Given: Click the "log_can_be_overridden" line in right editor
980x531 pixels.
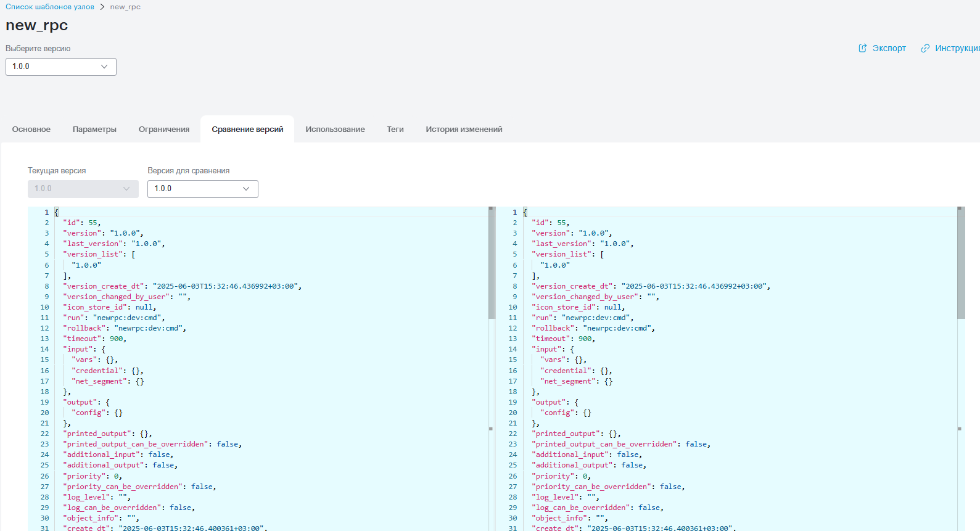Looking at the screenshot, I should click(x=598, y=508).
